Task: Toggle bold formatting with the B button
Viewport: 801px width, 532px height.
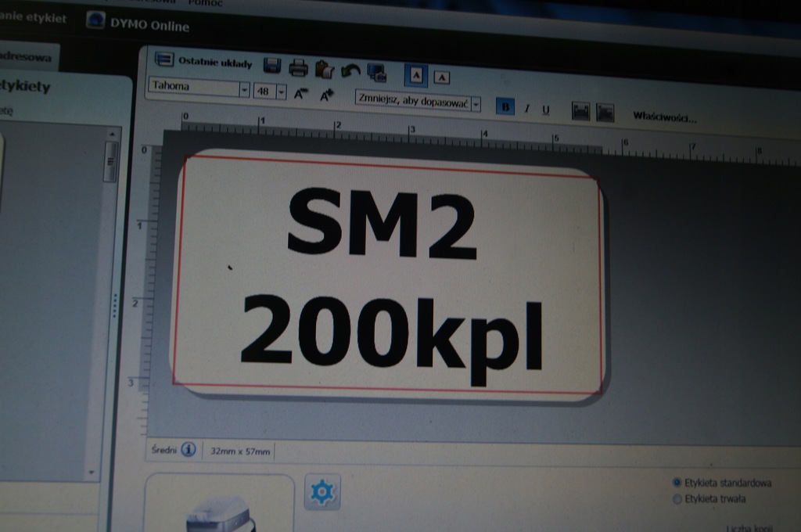Action: (507, 107)
